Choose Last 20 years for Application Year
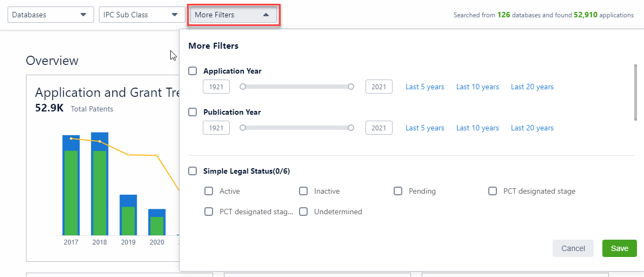 (532, 87)
